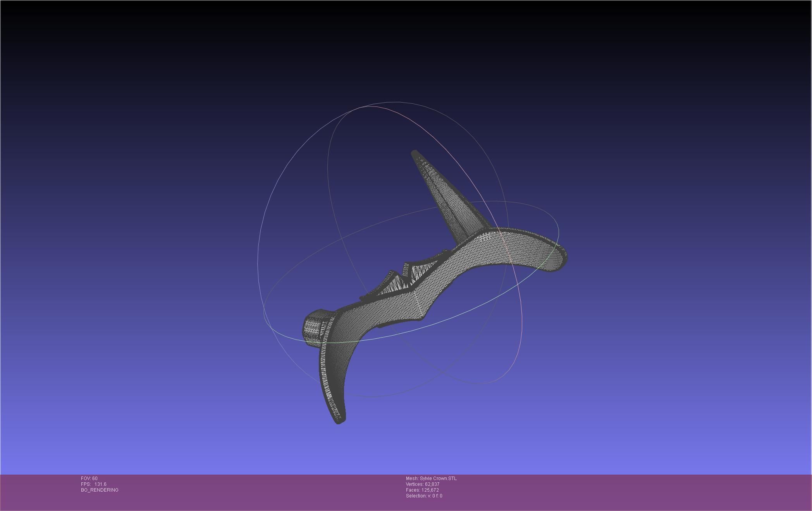The height and width of the screenshot is (511, 812).
Task: Click the Selection: v: 0 f: 0 text
Action: click(x=424, y=496)
